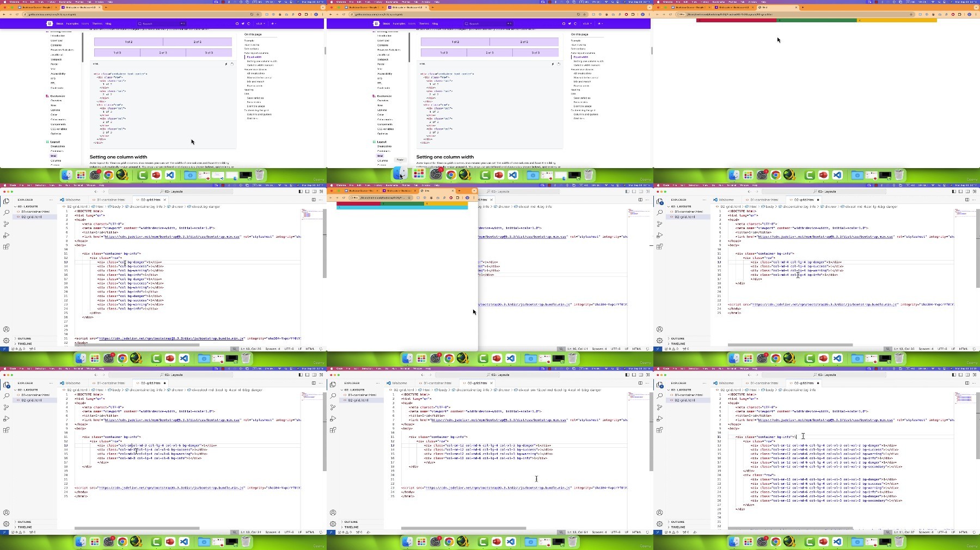Image resolution: width=980 pixels, height=550 pixels.
Task: Open Extensions view in middle-left VS Code frame
Action: [7, 246]
